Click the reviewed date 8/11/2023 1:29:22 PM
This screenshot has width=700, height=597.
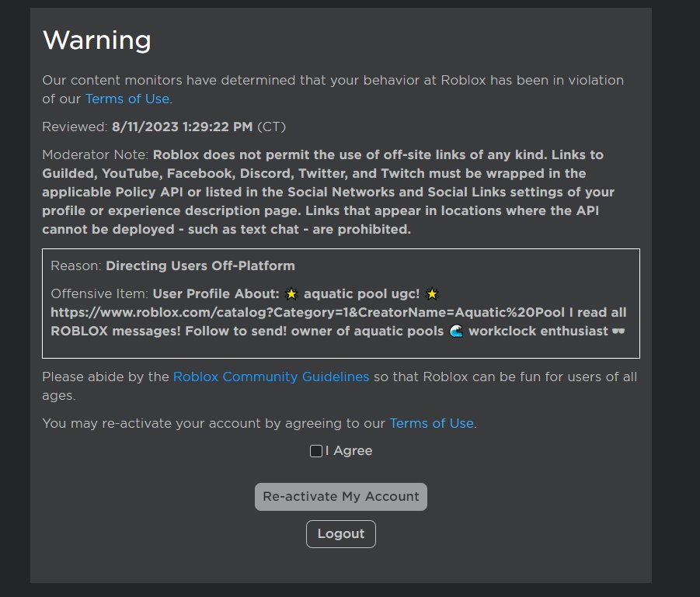(182, 127)
